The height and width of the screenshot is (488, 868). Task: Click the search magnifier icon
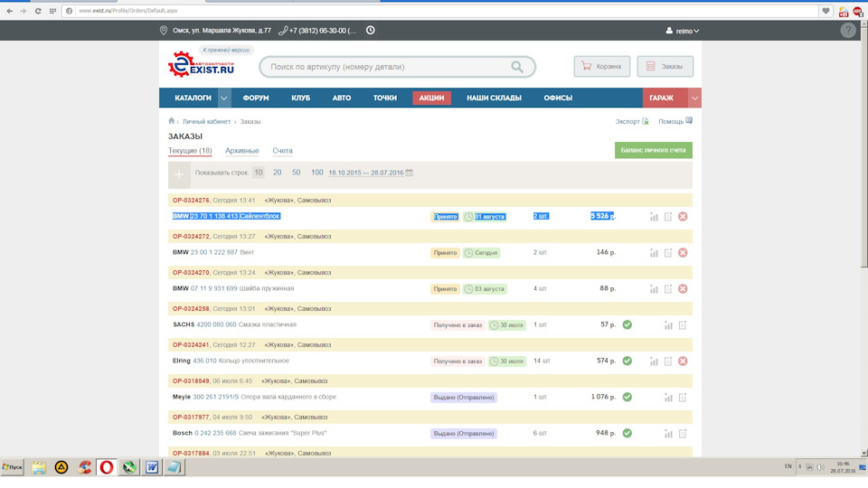click(x=517, y=67)
